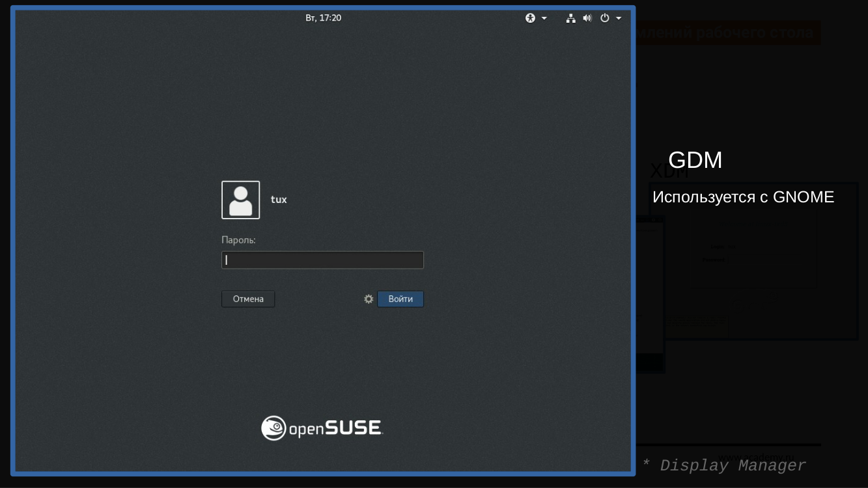Open session options gear icon
This screenshot has width=868, height=488.
click(x=369, y=299)
